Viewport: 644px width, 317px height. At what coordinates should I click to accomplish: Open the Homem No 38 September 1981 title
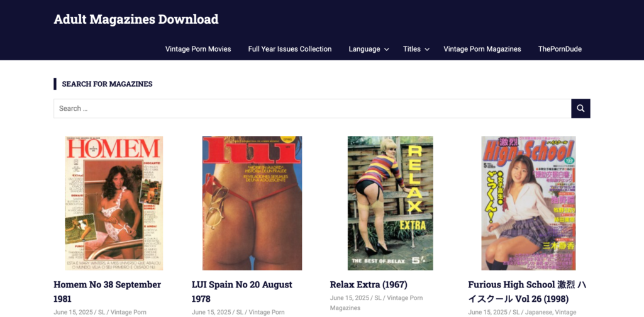click(107, 292)
